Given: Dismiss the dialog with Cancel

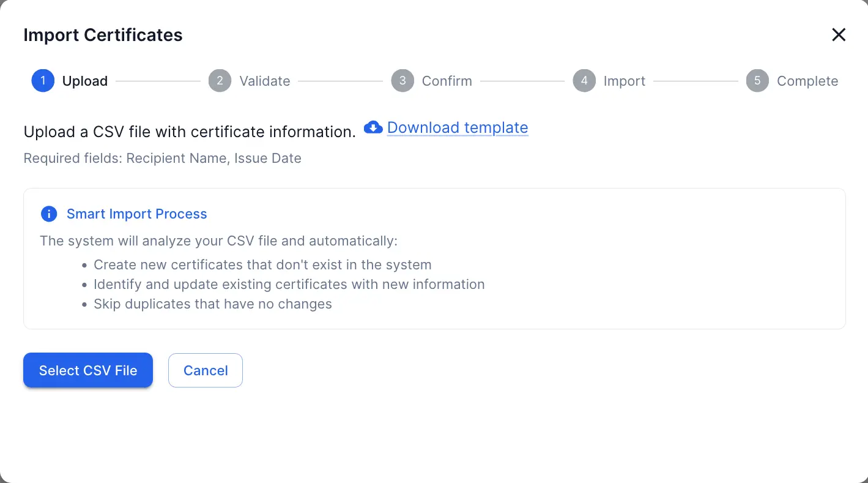Looking at the screenshot, I should [205, 370].
